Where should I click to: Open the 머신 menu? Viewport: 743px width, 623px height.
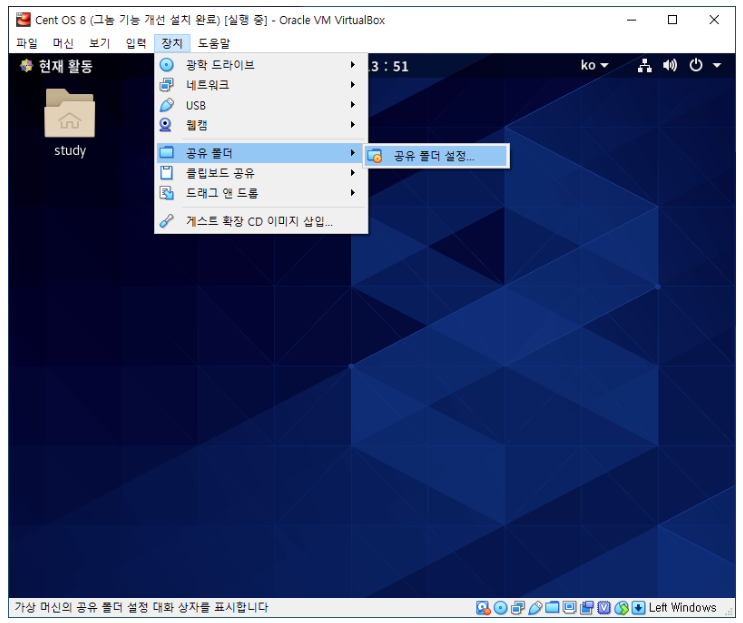pos(63,43)
